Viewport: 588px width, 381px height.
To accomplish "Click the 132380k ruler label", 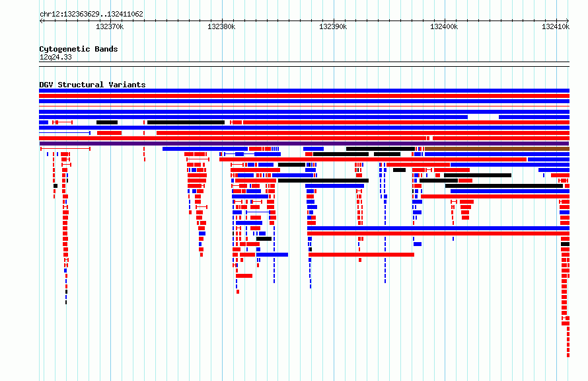I will tap(221, 26).
